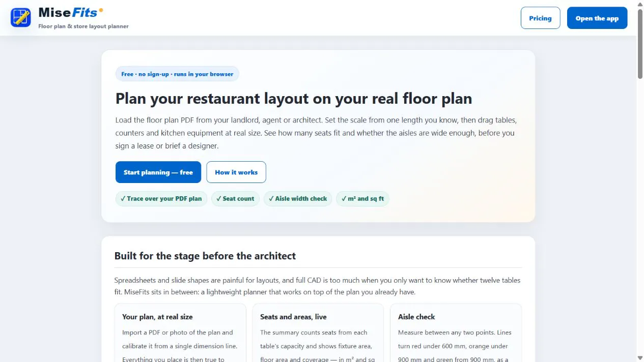Click the MiseFits floor plan logo icon
Viewport: 644px width, 362px height.
(x=21, y=18)
